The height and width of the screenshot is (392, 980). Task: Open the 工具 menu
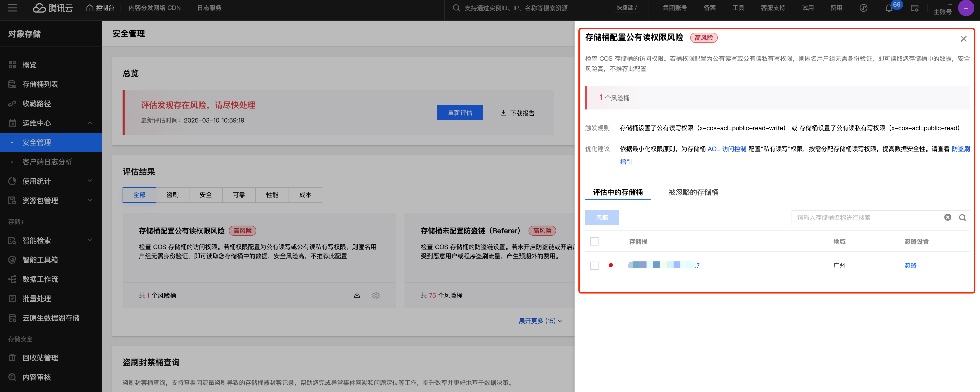[x=738, y=8]
